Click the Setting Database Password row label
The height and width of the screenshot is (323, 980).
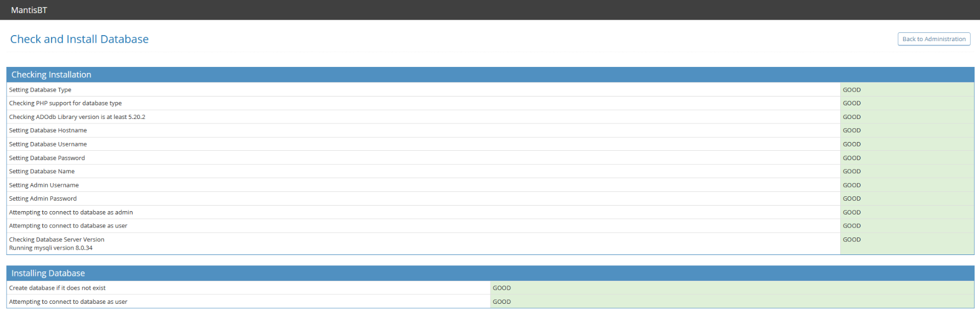47,158
